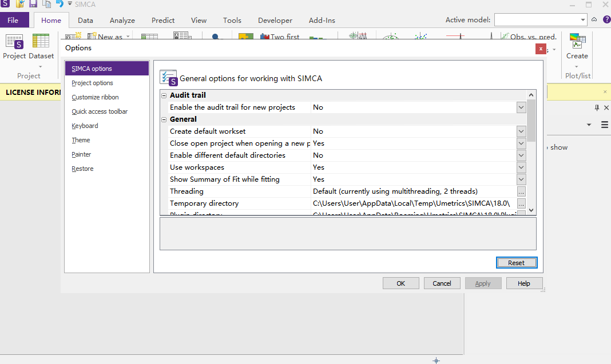The height and width of the screenshot is (364, 611).
Task: Collapse the ribbon with the caret icon
Action: (x=594, y=19)
